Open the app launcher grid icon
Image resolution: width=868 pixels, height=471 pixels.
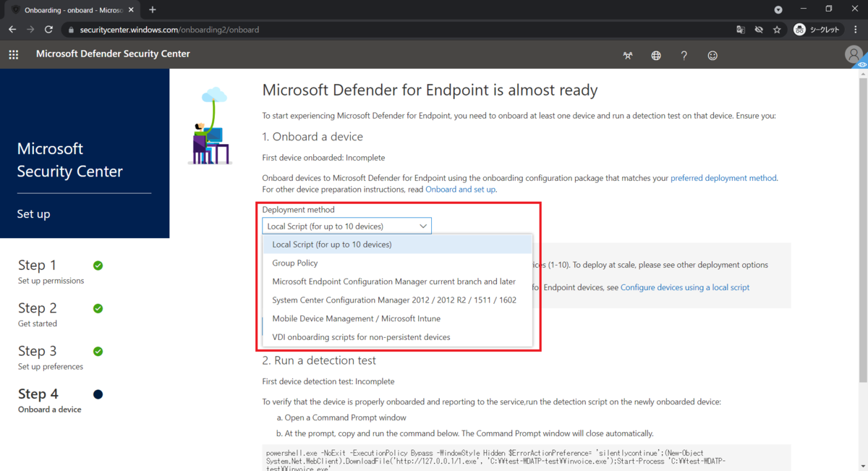[14, 54]
